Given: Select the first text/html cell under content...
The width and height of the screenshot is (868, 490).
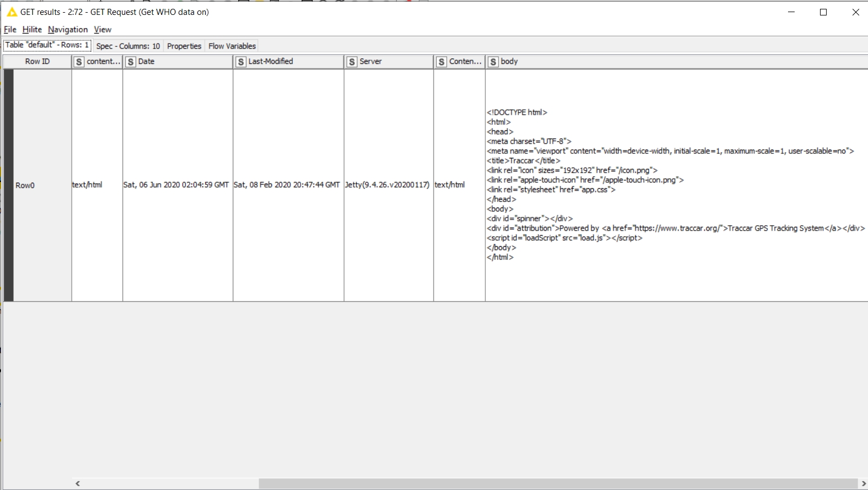Looking at the screenshot, I should tap(97, 185).
